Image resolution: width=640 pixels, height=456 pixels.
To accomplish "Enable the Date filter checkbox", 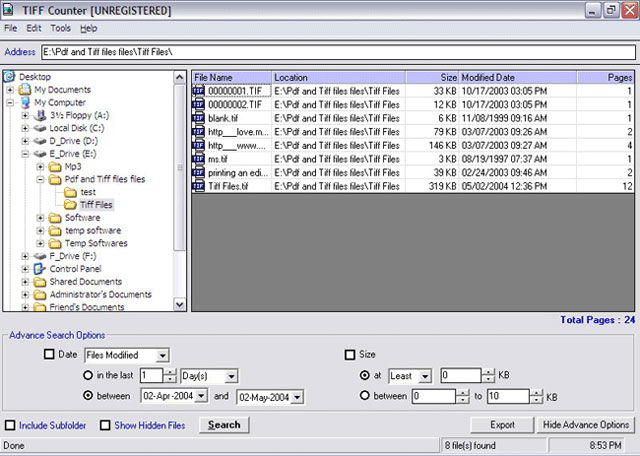I will tap(50, 354).
